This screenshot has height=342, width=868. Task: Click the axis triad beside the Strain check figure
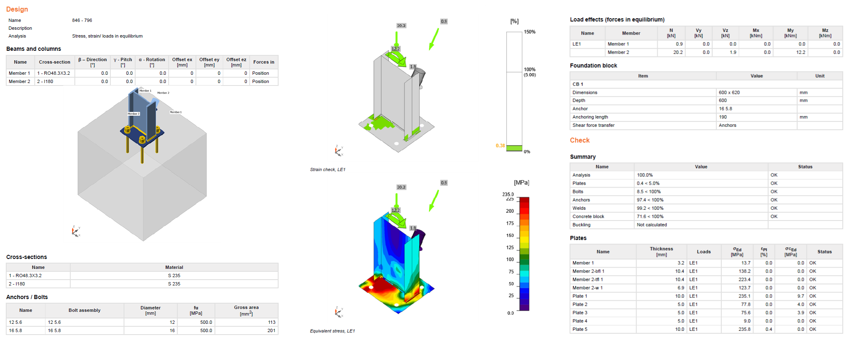click(339, 151)
